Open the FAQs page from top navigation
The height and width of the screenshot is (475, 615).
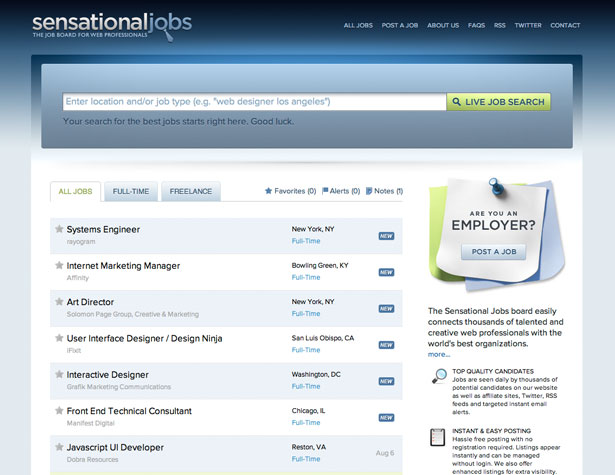(x=476, y=25)
